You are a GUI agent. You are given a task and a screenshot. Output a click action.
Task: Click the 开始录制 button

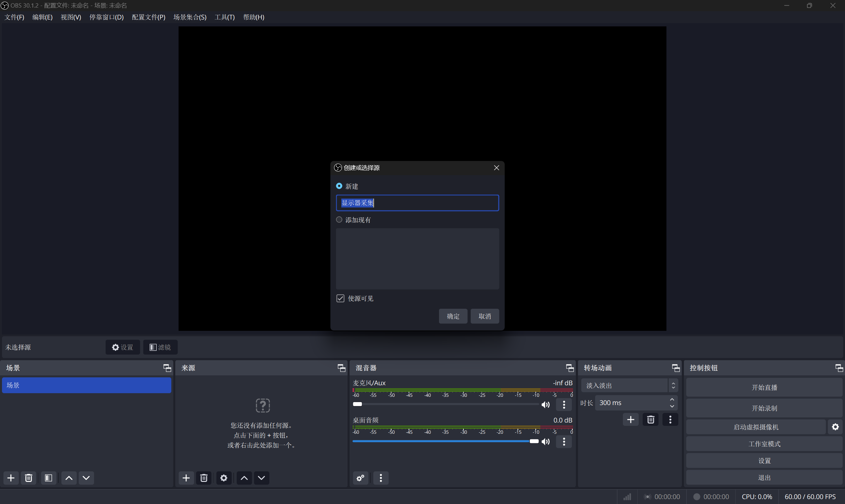764,408
